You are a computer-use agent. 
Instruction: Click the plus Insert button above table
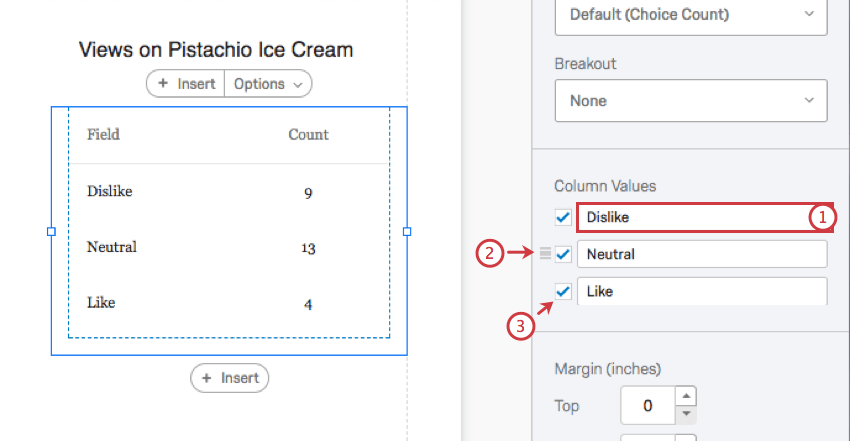coord(187,84)
